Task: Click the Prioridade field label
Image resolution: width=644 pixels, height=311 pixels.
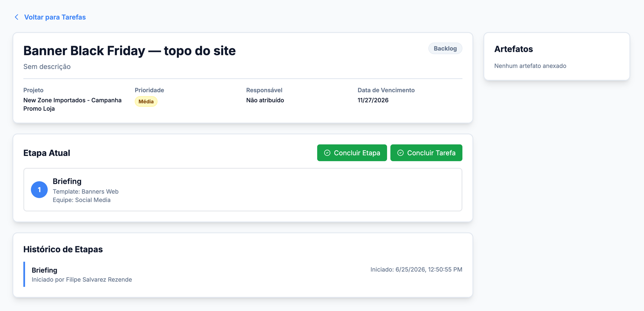Action: point(149,90)
